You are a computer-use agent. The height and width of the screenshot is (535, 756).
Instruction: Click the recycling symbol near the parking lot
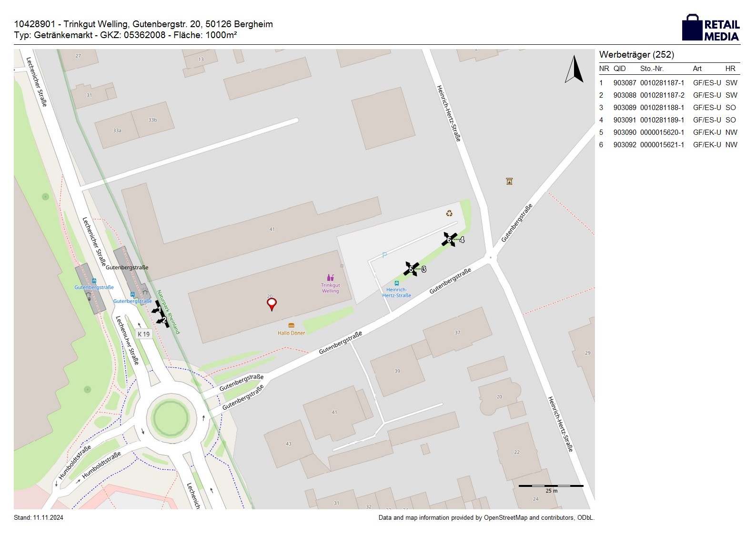[449, 213]
